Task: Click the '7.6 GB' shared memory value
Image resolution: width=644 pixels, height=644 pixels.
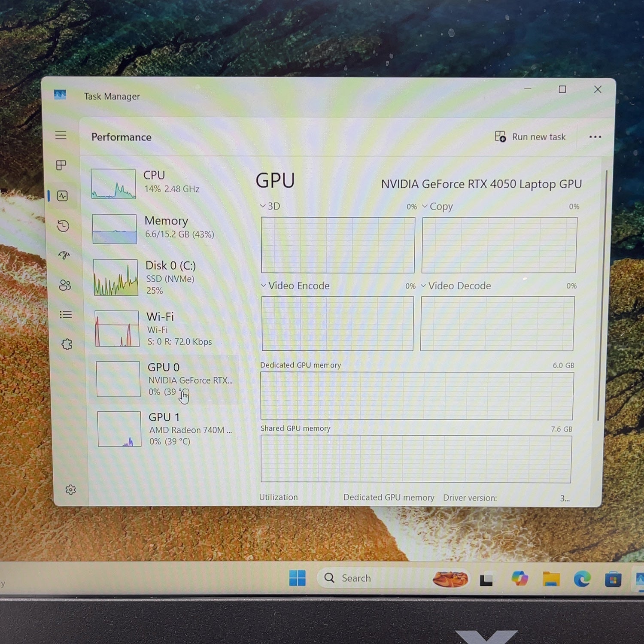Action: pyautogui.click(x=562, y=429)
